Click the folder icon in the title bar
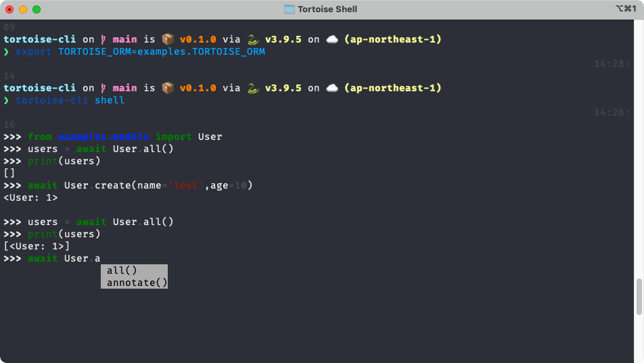 (x=289, y=9)
